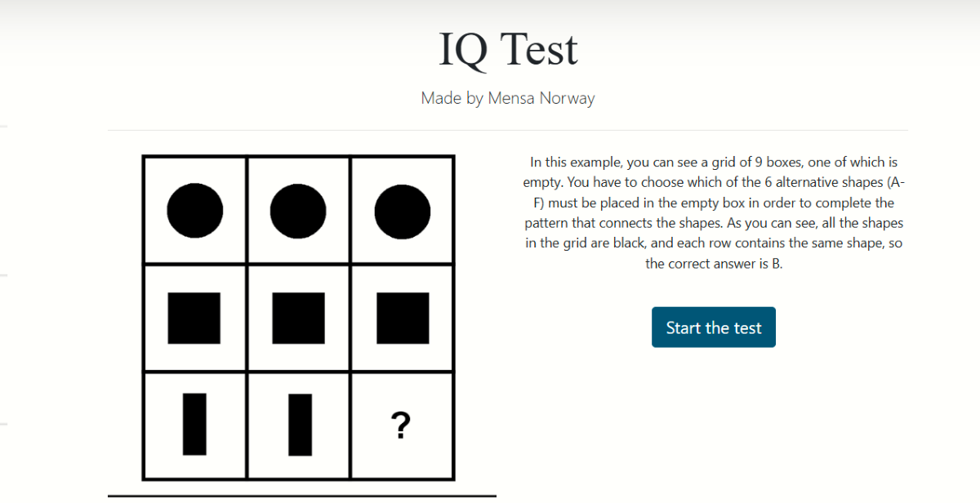Click the Made by Mensa Norway link
This screenshot has height=503, width=980.
pyautogui.click(x=508, y=98)
